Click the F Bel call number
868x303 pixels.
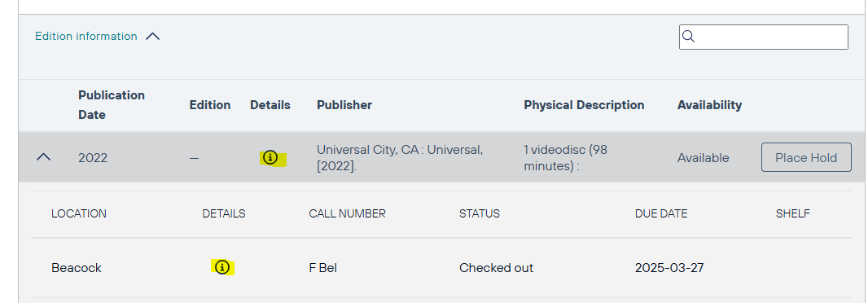tap(322, 268)
